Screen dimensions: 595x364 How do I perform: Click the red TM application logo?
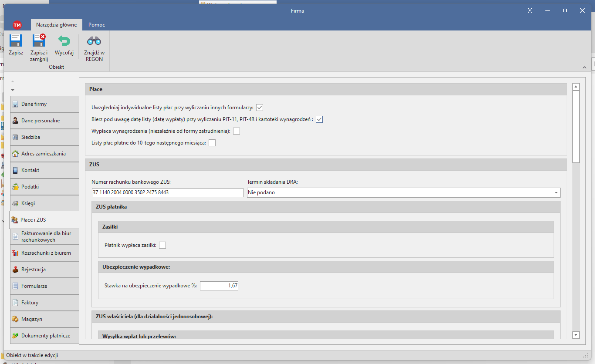click(x=17, y=25)
